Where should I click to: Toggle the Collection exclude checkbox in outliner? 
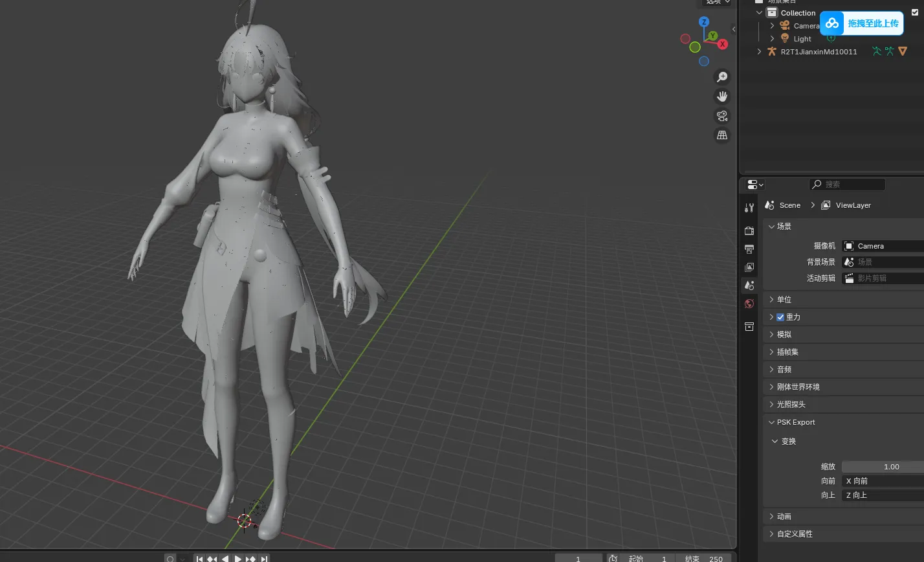pos(914,12)
